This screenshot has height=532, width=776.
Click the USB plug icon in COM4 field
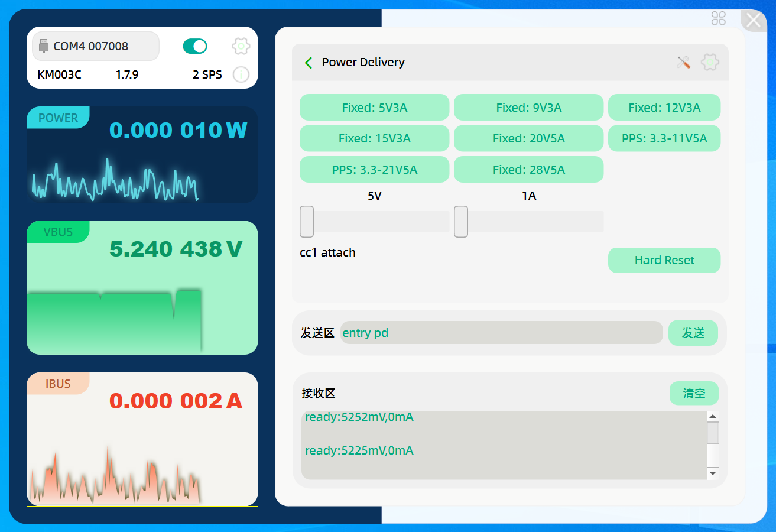coord(43,46)
